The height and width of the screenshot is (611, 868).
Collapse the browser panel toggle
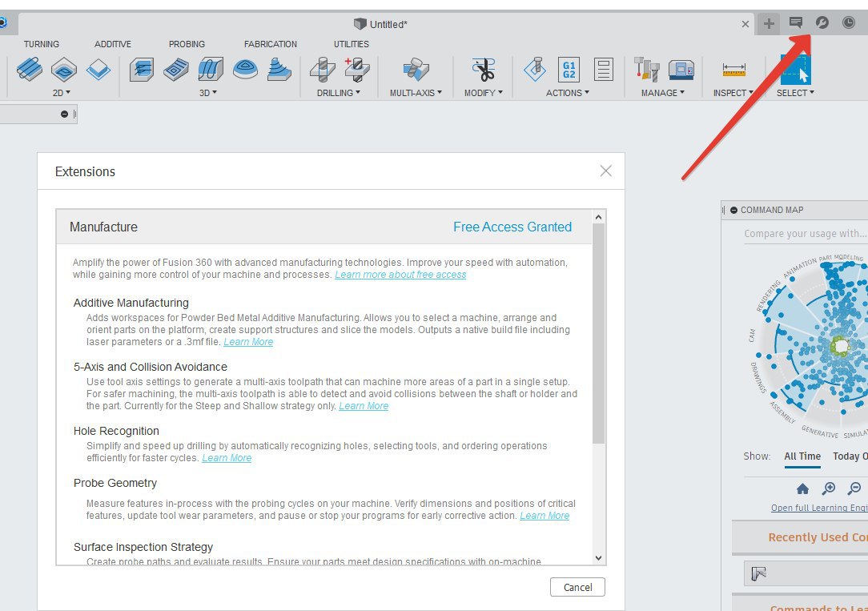tap(64, 114)
